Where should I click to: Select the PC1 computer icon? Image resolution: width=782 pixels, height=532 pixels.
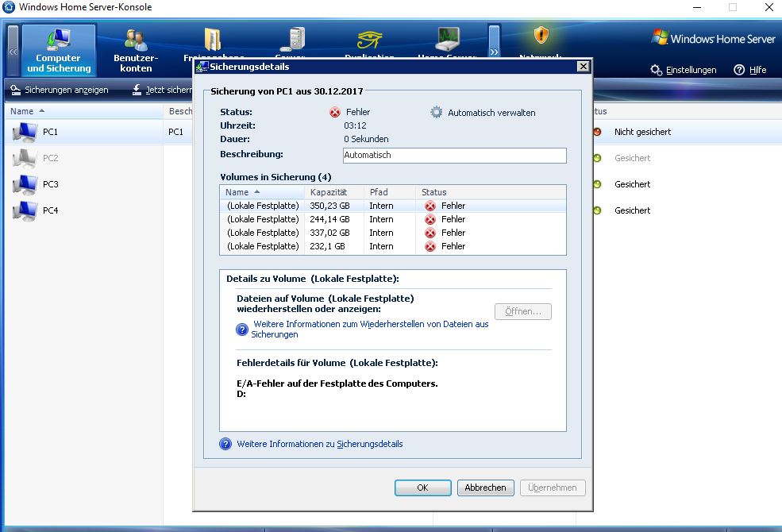click(25, 132)
